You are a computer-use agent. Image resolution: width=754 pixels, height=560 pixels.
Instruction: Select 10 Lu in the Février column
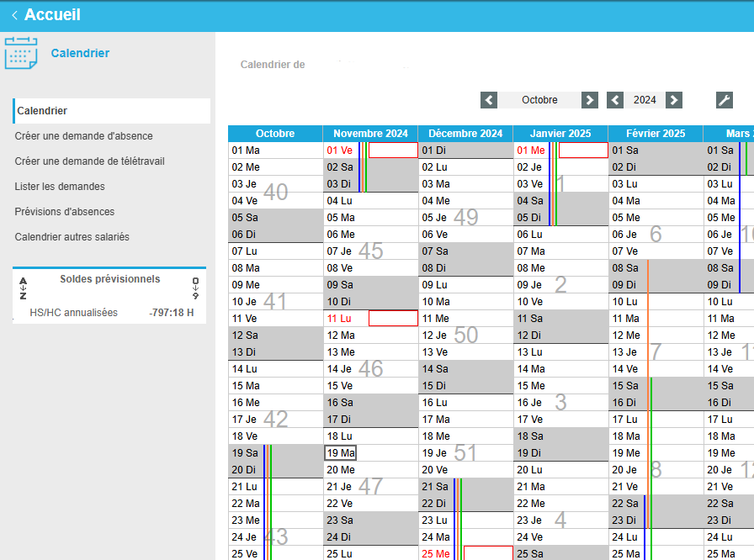point(656,302)
